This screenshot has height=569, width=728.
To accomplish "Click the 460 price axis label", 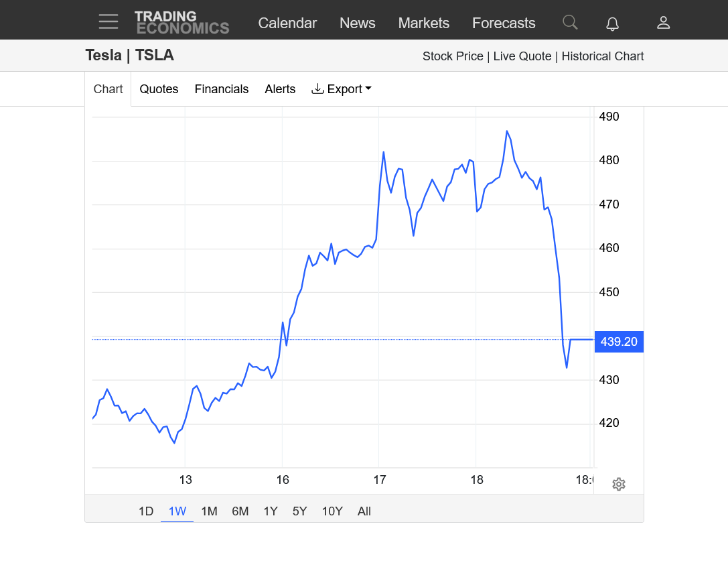I will [609, 248].
